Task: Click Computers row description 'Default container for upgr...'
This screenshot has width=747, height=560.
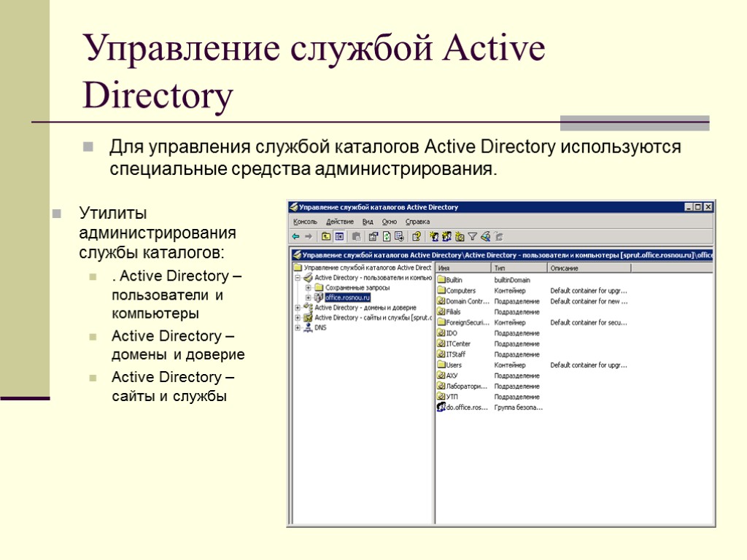Action: [x=589, y=290]
